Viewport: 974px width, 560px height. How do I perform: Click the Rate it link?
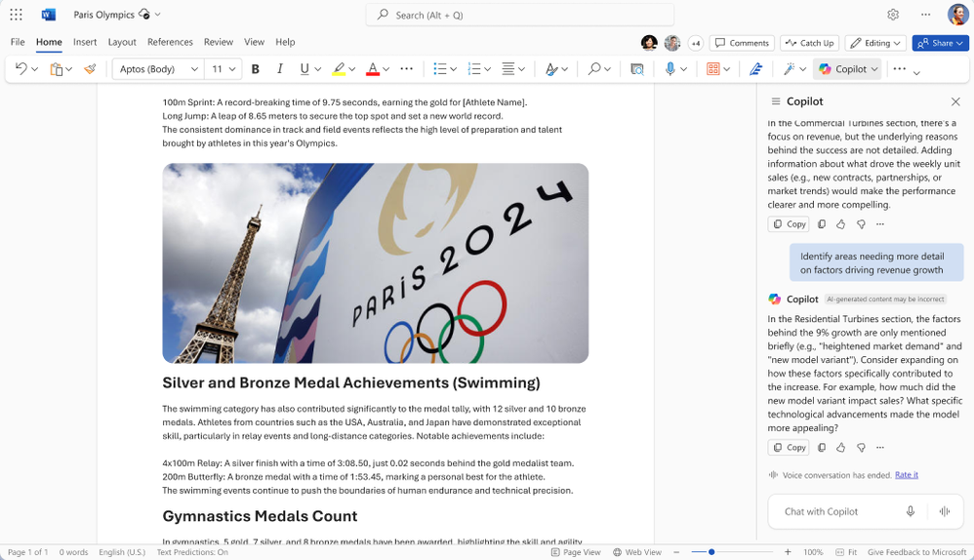pos(906,475)
